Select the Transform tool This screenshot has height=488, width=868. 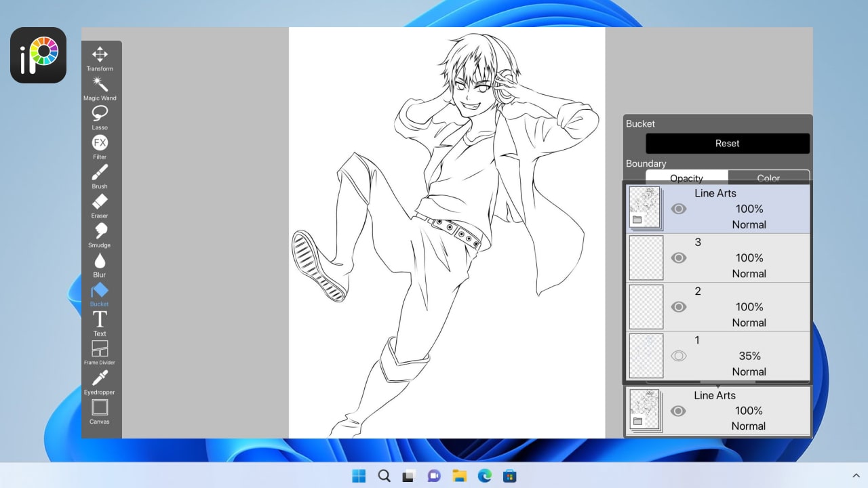tap(100, 58)
